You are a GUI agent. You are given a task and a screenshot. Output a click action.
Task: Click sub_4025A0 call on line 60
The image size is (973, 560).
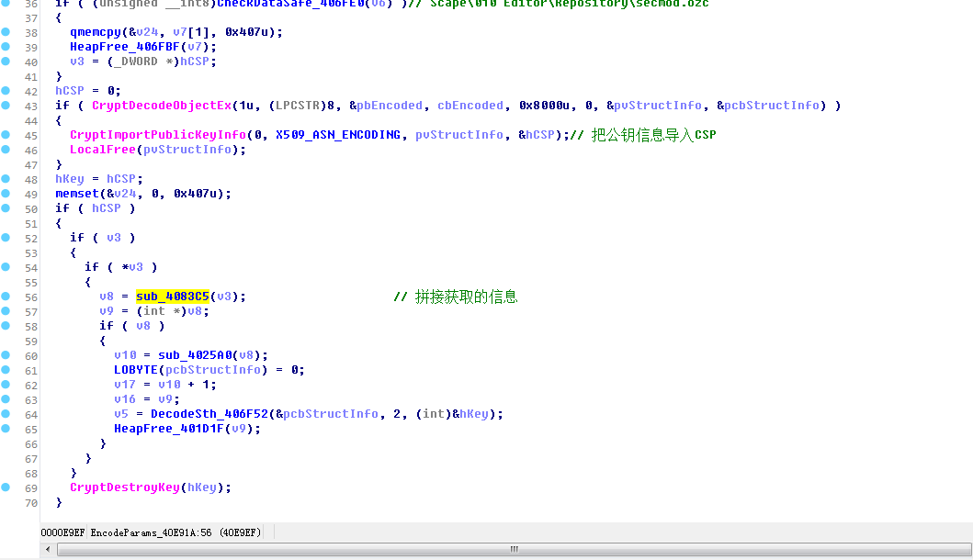coord(194,355)
